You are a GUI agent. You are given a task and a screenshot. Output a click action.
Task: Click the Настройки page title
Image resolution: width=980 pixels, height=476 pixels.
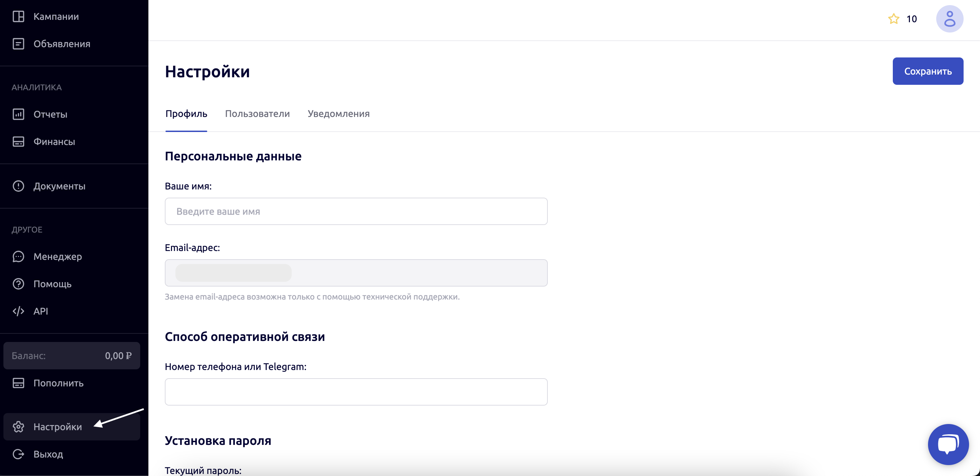click(207, 71)
